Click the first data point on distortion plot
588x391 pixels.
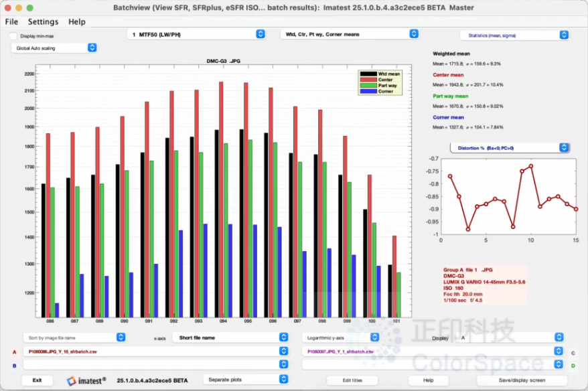click(450, 176)
